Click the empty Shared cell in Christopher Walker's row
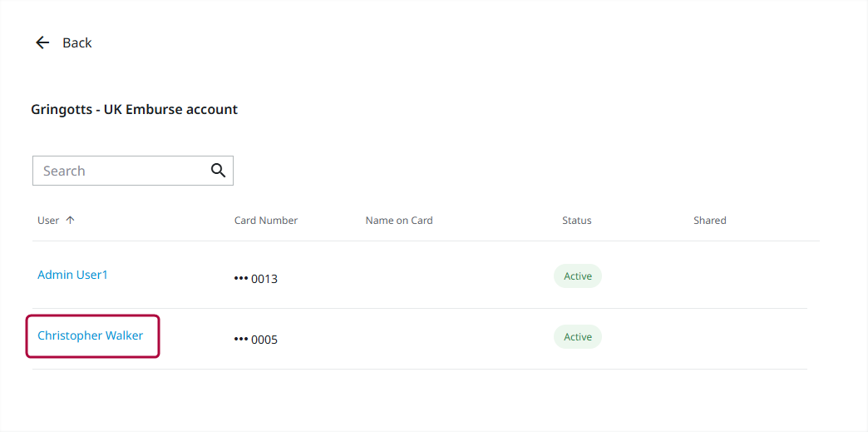Image resolution: width=868 pixels, height=432 pixels. [x=710, y=337]
